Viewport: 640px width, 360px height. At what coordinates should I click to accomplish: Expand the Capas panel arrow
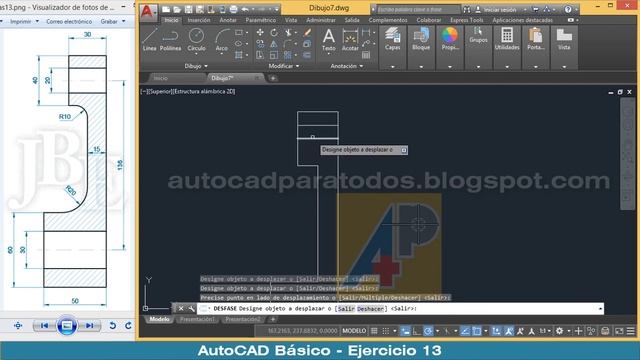[x=392, y=67]
